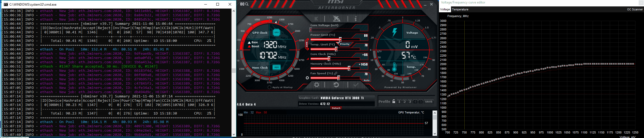Toggle the fan speed link chain icon
The height and width of the screenshot is (138, 644).
coord(336,73)
